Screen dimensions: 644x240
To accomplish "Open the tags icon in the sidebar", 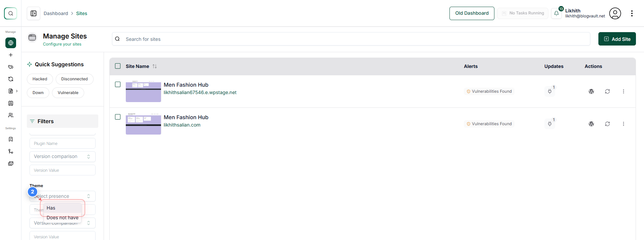I will point(11,67).
